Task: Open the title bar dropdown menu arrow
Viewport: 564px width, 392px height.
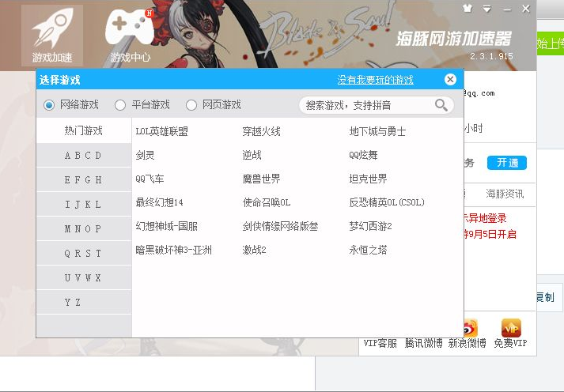Action: click(x=487, y=9)
